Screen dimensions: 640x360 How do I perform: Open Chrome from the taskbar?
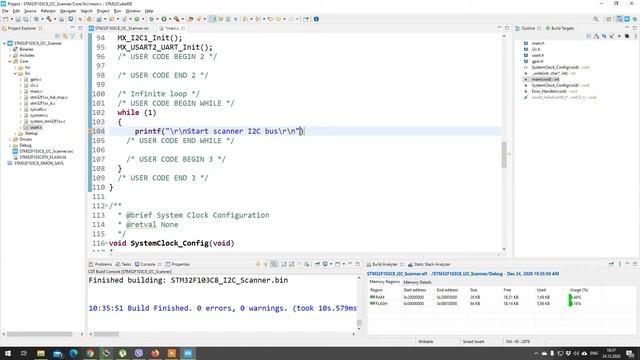tap(90, 353)
